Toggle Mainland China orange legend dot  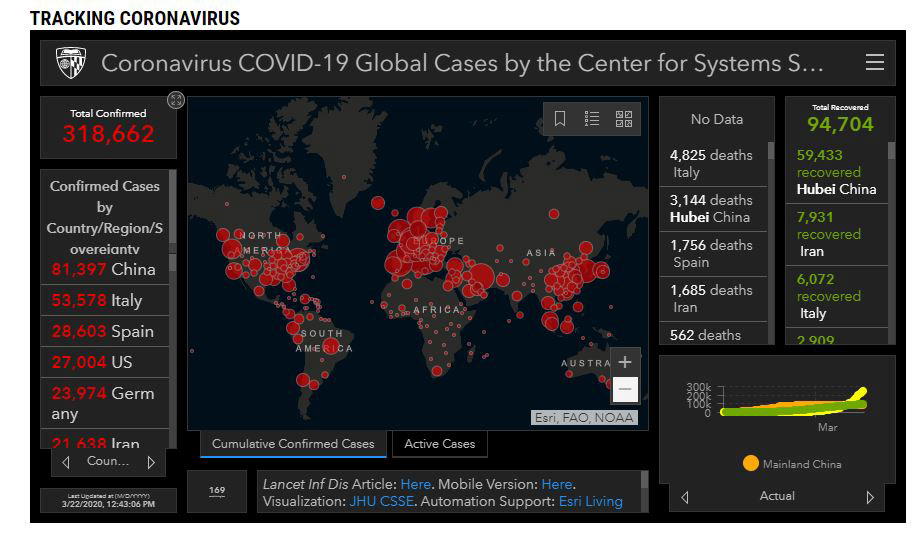[x=750, y=463]
